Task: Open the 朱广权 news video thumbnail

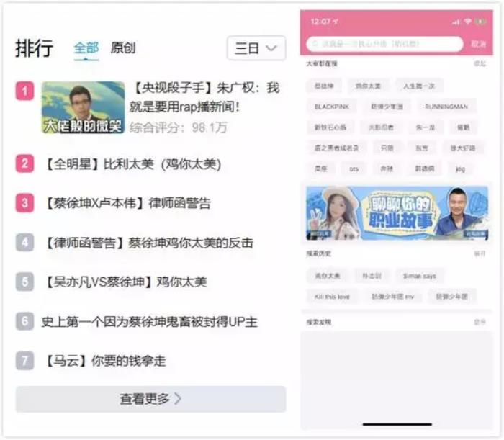Action: (x=83, y=107)
